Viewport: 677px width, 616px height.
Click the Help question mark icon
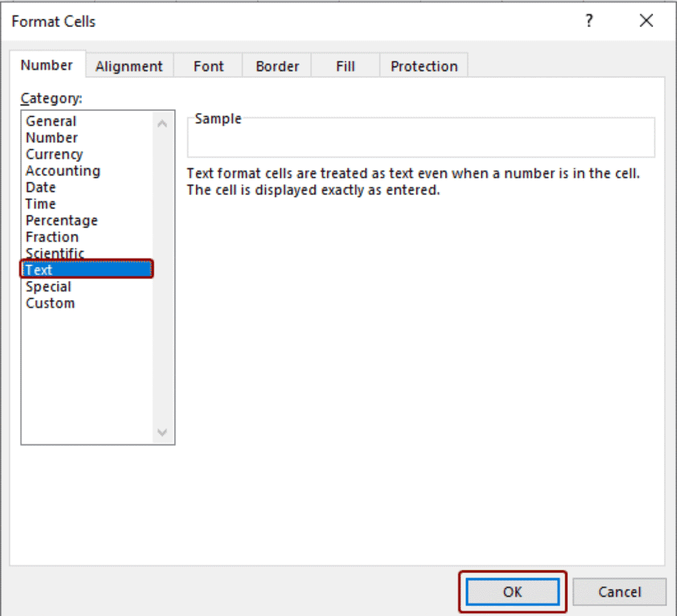[x=588, y=20]
